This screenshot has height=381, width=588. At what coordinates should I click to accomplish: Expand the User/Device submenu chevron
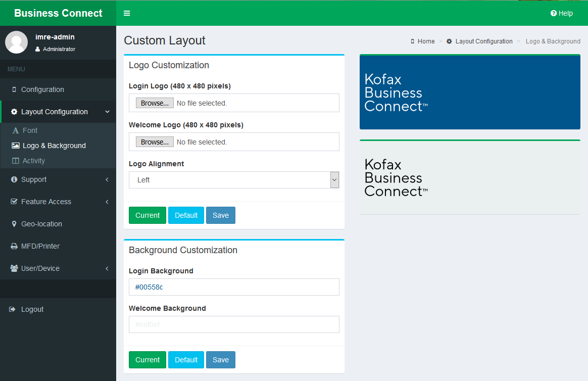point(107,268)
